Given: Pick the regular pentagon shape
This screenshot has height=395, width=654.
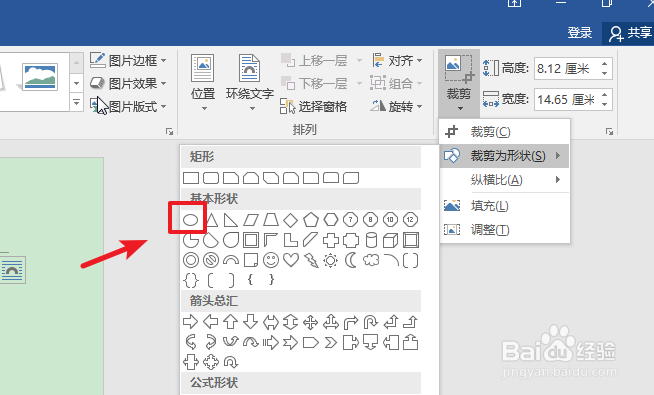Looking at the screenshot, I should (x=311, y=219).
